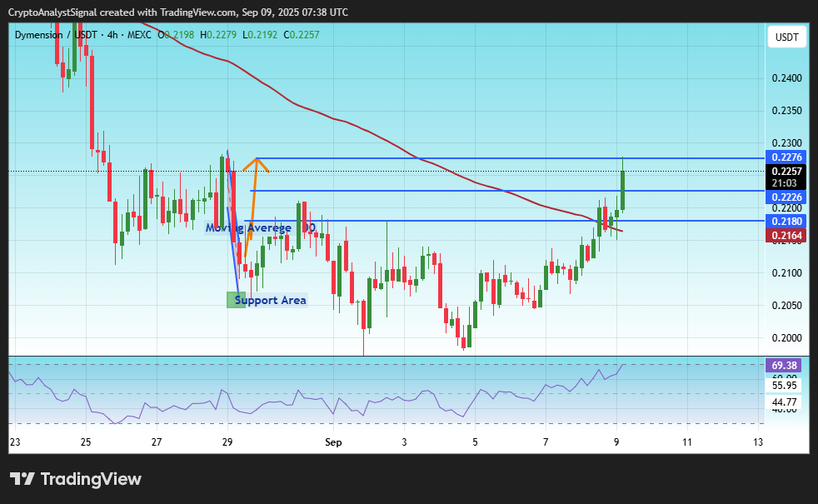The height and width of the screenshot is (504, 818).
Task: Click the CryptoAnalystSignal attribution header text
Action: click(178, 12)
